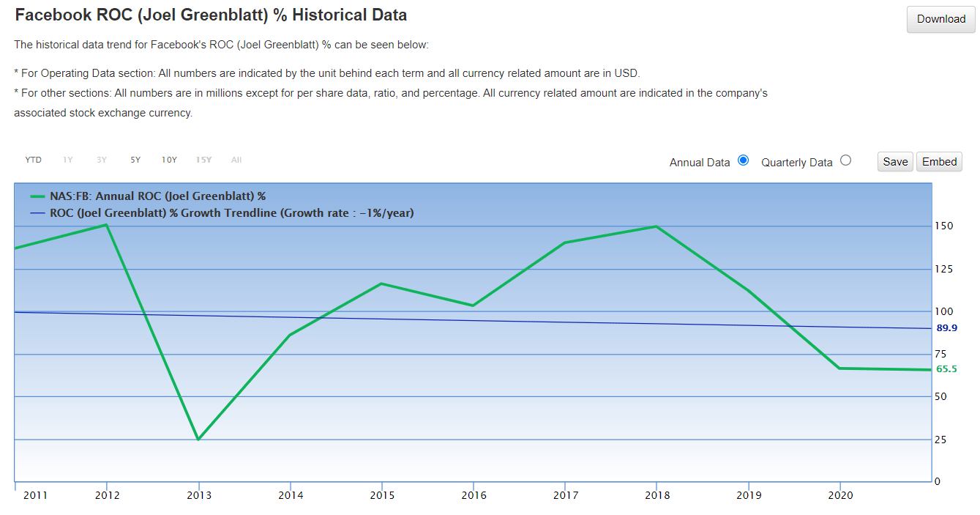980x515 pixels.
Task: Click the 50 y-axis label
Action: [941, 396]
